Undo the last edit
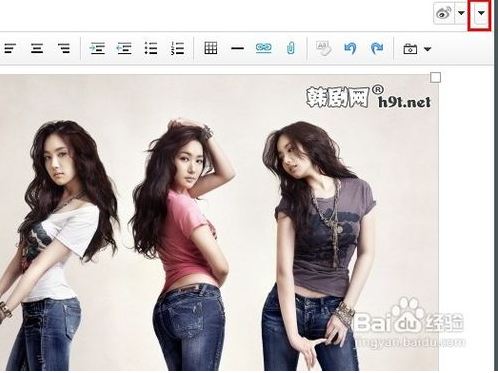The image size is (498, 373). (350, 49)
